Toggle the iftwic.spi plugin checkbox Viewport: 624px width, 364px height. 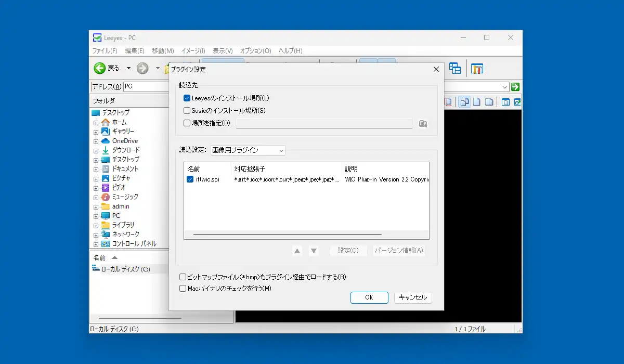click(x=190, y=179)
